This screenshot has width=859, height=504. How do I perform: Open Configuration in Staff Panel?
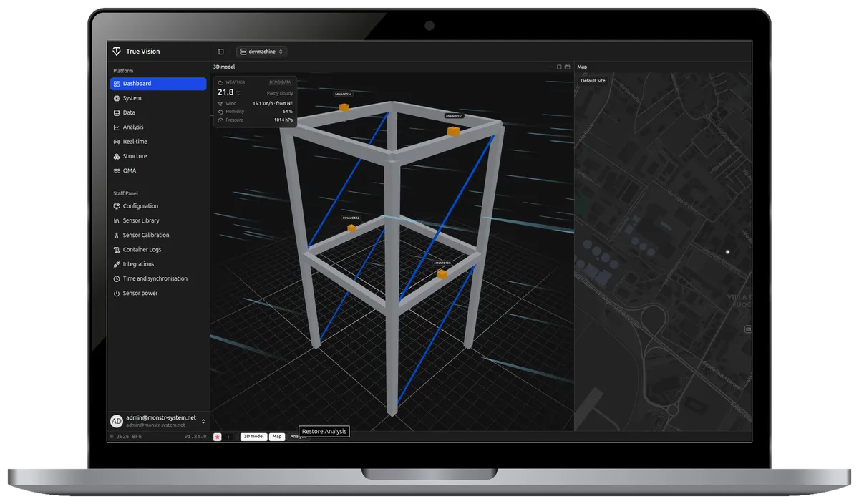pyautogui.click(x=158, y=206)
